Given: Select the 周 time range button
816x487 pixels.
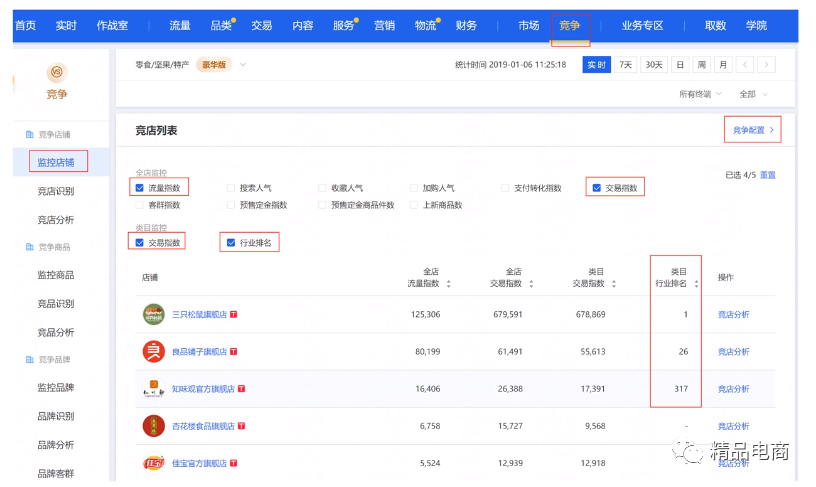Looking at the screenshot, I should click(702, 65).
